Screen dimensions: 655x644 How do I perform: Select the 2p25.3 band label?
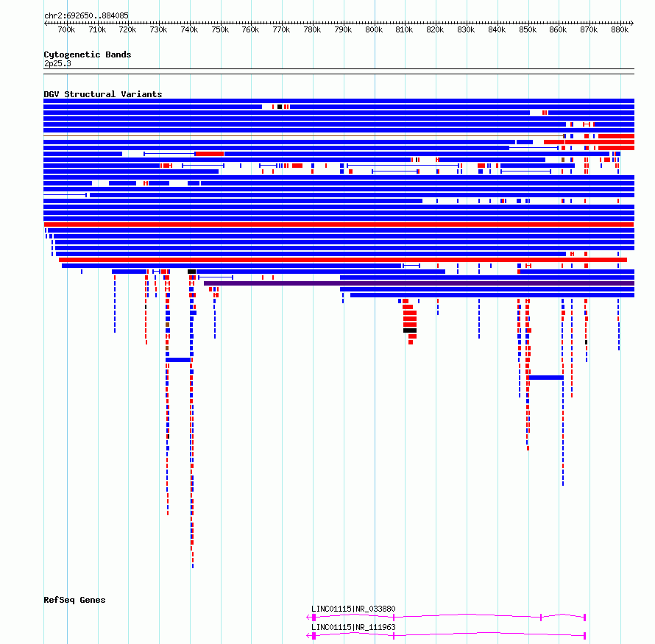[x=57, y=64]
